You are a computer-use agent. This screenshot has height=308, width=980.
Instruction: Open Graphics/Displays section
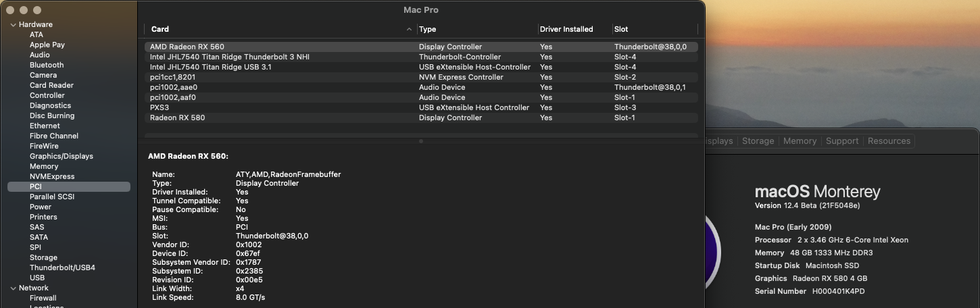tap(62, 156)
